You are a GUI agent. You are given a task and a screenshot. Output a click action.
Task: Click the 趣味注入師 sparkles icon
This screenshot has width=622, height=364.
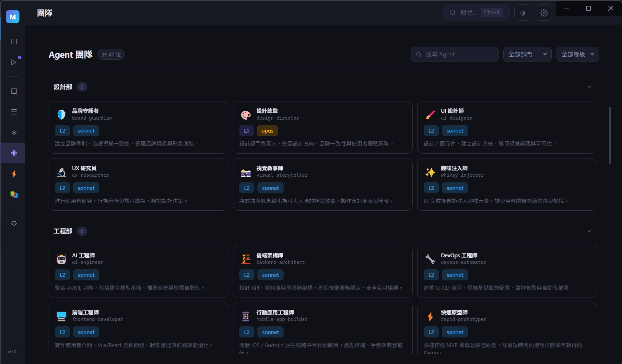pyautogui.click(x=430, y=172)
